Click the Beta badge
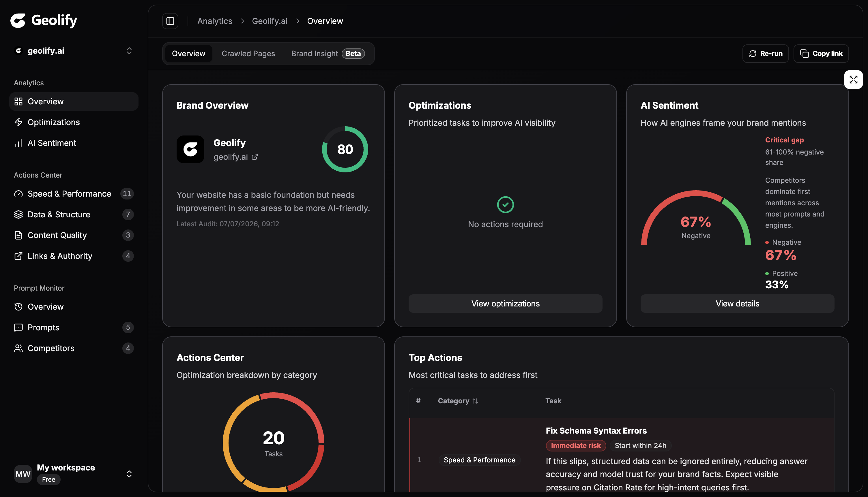This screenshot has width=868, height=497. click(353, 54)
